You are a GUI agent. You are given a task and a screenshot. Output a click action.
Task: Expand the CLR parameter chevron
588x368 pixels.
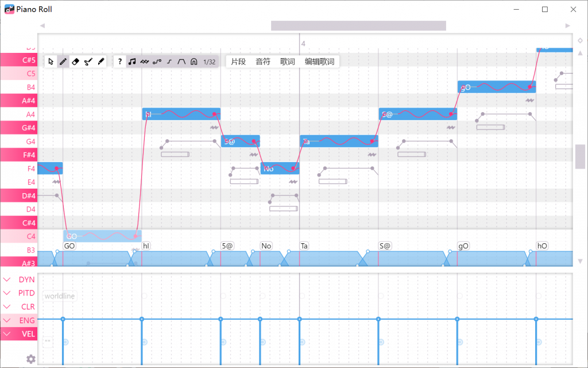pos(7,307)
